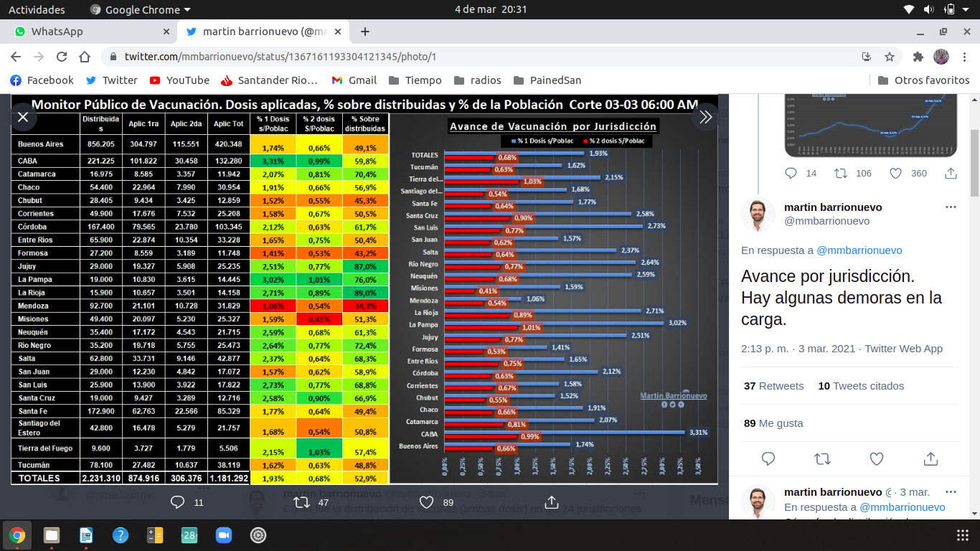Retweet using the icon below the photo
The image size is (980, 551).
click(x=303, y=502)
